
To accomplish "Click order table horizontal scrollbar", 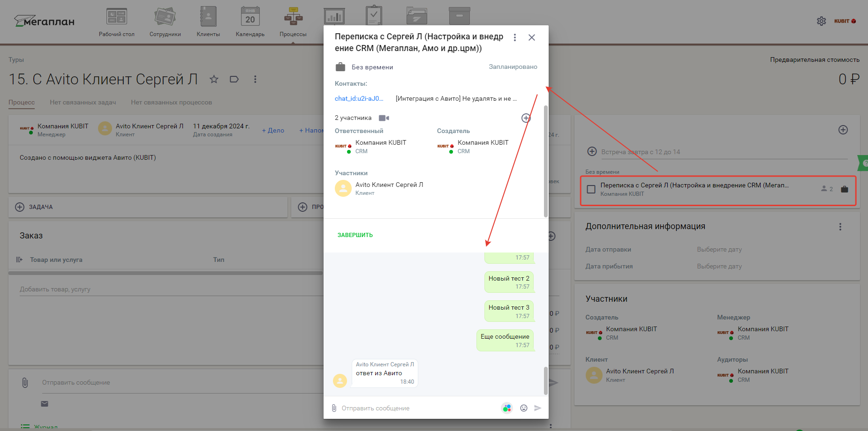I will (x=165, y=273).
